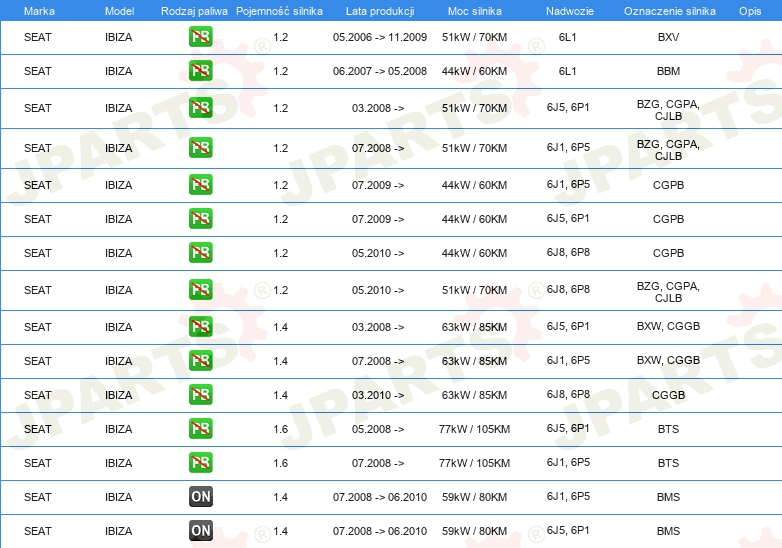Select petrol icon for 1.4 07.2008 BXW, CGGB row

200,361
